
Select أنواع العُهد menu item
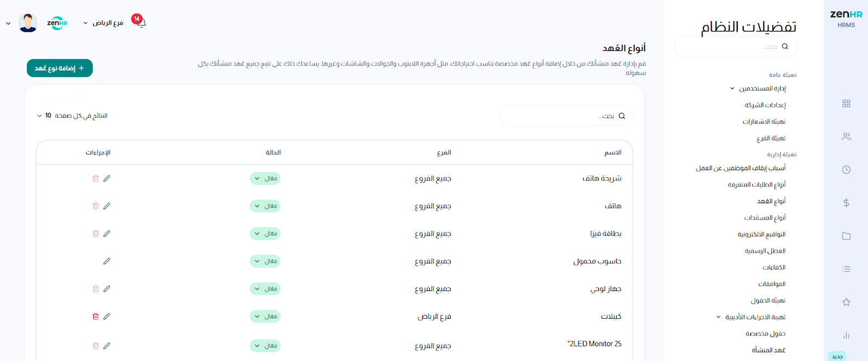pos(771,201)
